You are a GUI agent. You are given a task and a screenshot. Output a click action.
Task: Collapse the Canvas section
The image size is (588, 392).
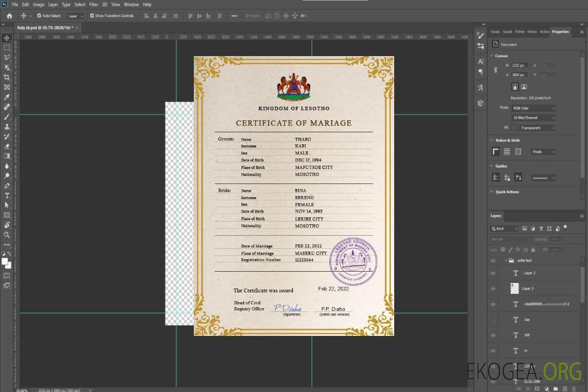click(x=492, y=56)
